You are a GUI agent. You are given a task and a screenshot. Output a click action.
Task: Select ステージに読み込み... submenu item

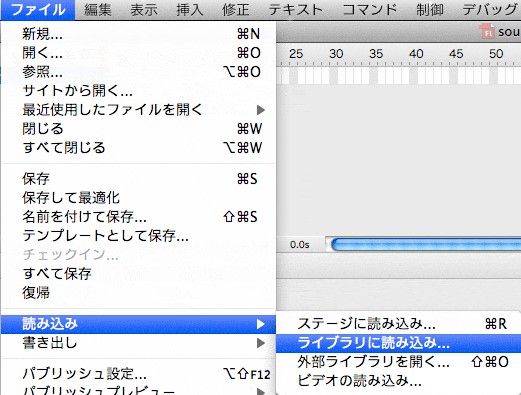(x=399, y=324)
